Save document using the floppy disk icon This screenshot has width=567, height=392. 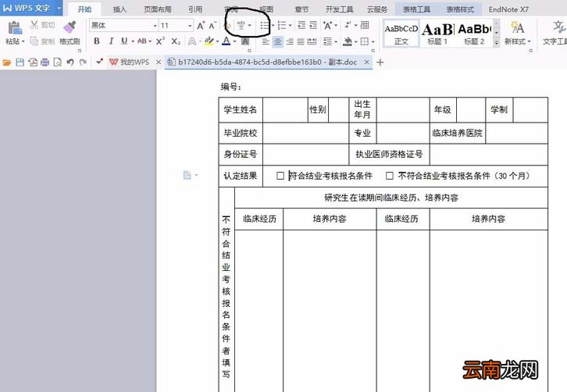[20, 62]
